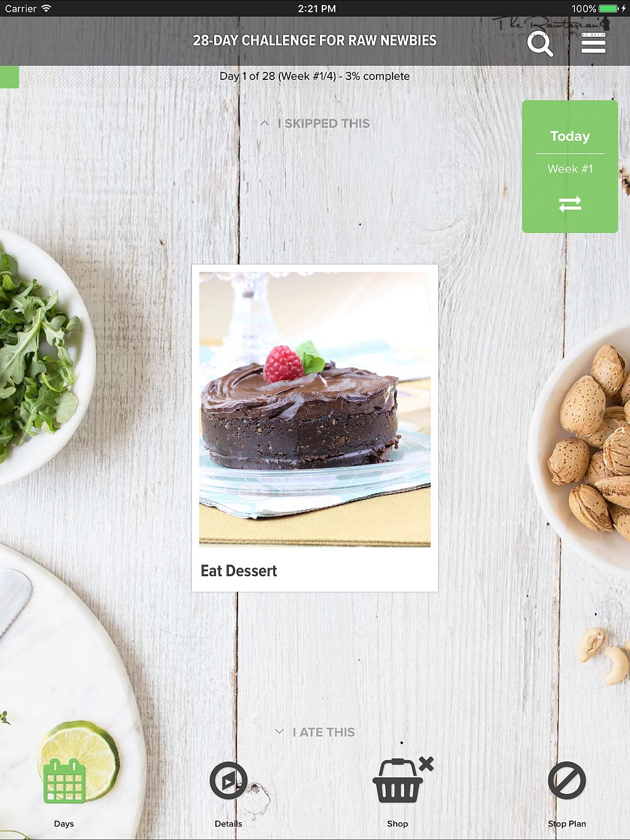This screenshot has height=840, width=630.
Task: Click the Eat Dessert card title
Action: [x=239, y=571]
